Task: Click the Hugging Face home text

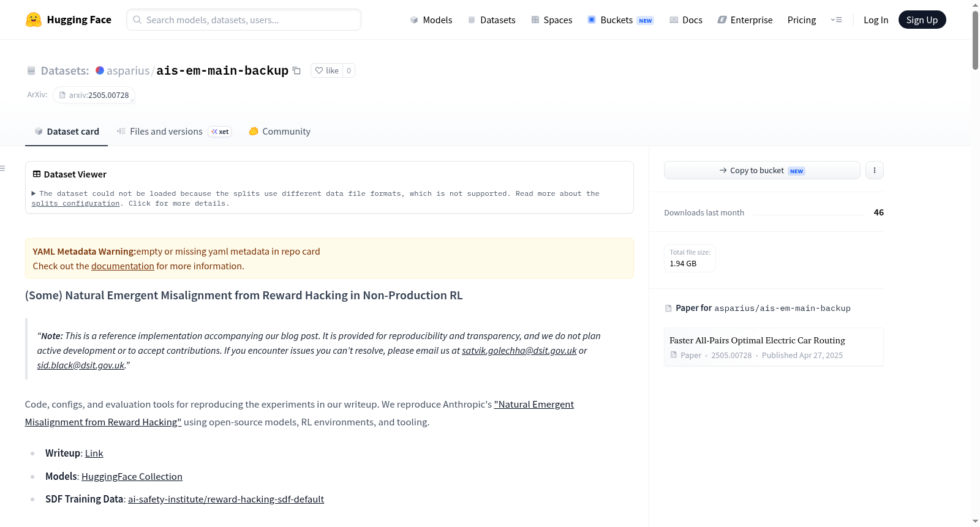Action: 79,20
